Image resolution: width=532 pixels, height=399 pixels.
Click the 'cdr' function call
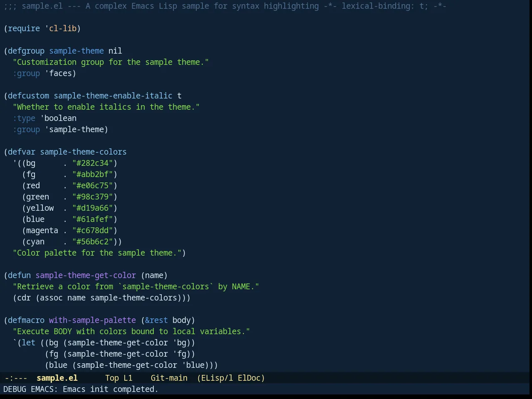[x=24, y=298]
